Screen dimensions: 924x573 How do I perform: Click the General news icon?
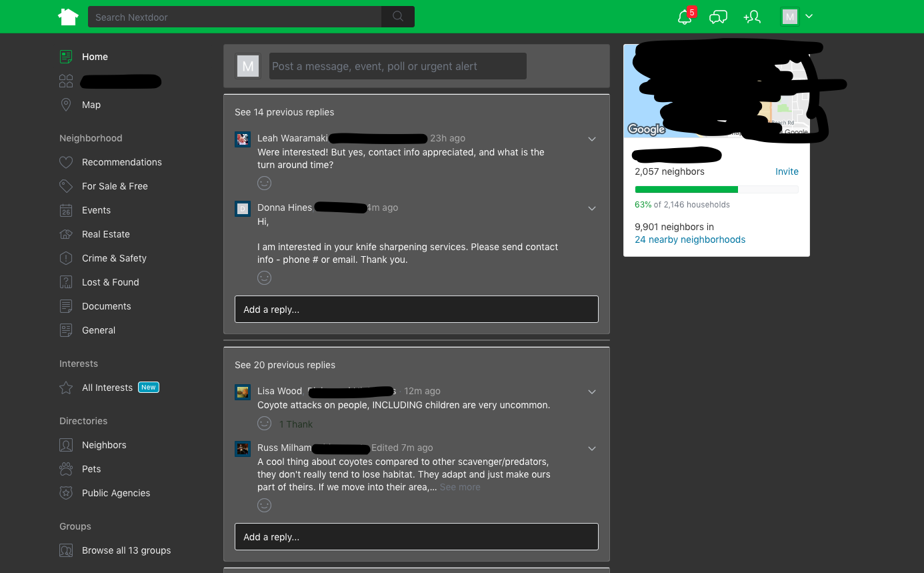(66, 330)
